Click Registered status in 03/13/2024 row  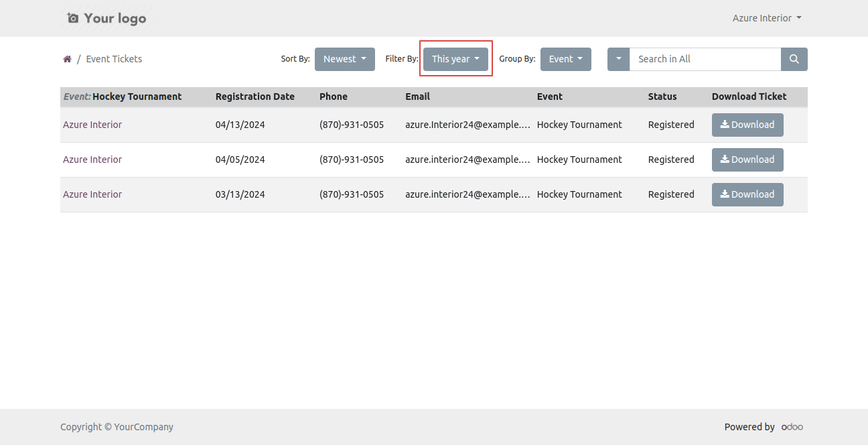[671, 194]
